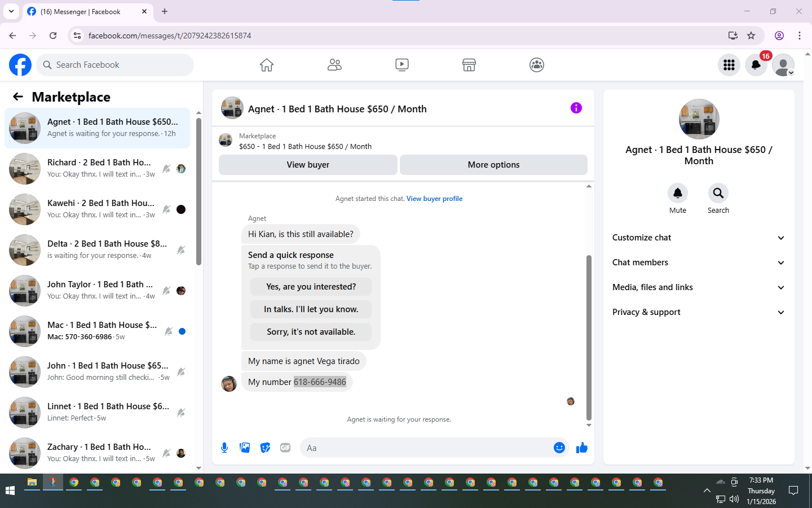The image size is (812, 508).
Task: Open the sticker picker icon
Action: tap(265, 448)
